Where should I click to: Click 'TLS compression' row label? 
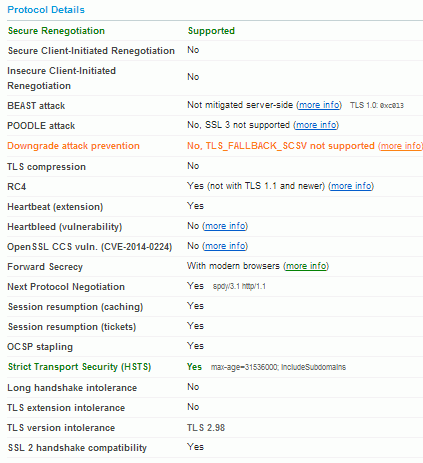click(x=47, y=167)
